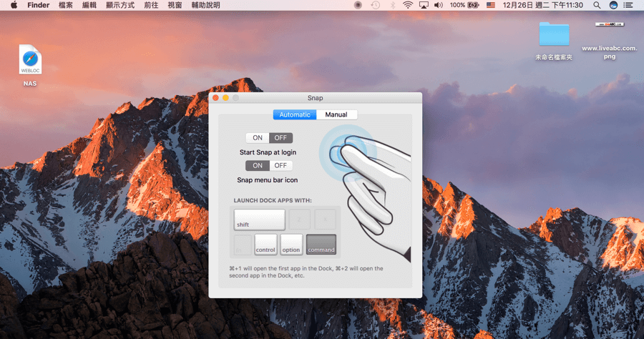
Task: Select the www.liveabc.com.png file
Action: coord(610,40)
